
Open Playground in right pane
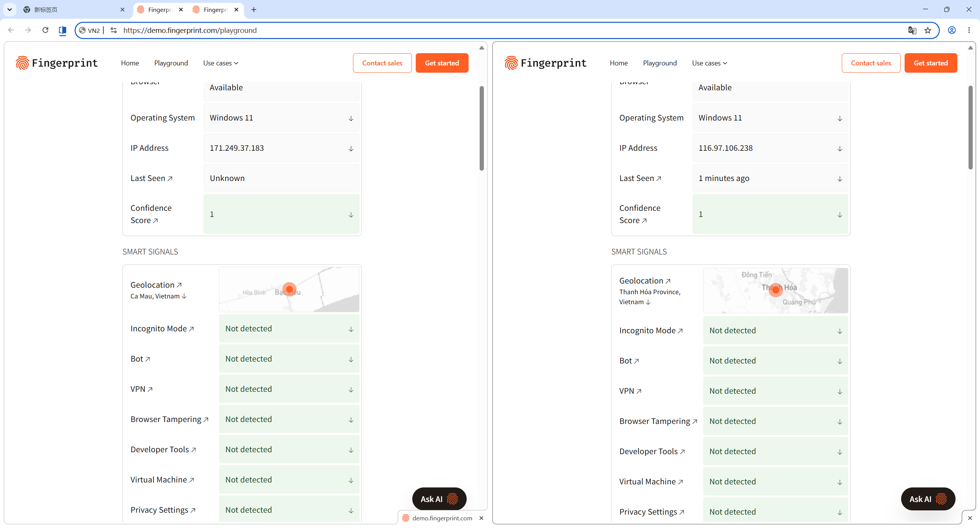pyautogui.click(x=660, y=63)
